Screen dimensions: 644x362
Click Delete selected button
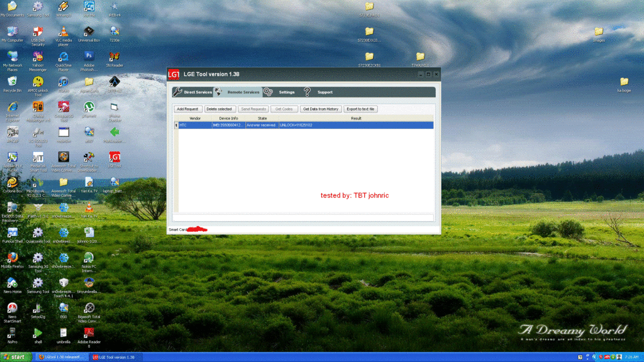click(x=219, y=109)
